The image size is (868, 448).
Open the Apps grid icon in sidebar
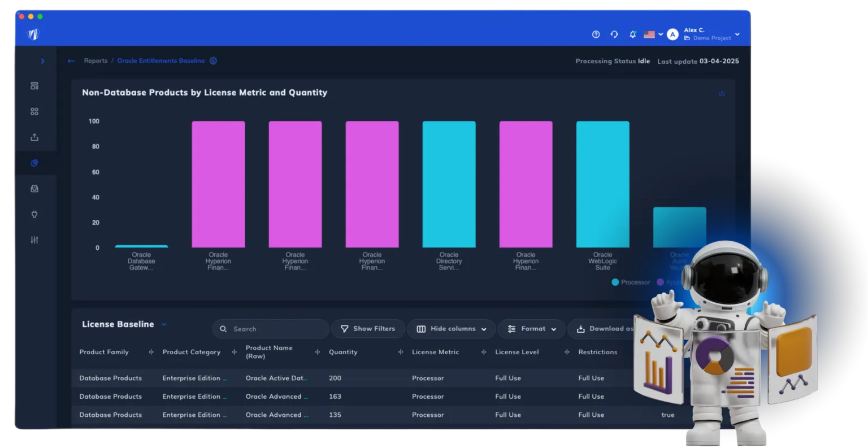(34, 111)
